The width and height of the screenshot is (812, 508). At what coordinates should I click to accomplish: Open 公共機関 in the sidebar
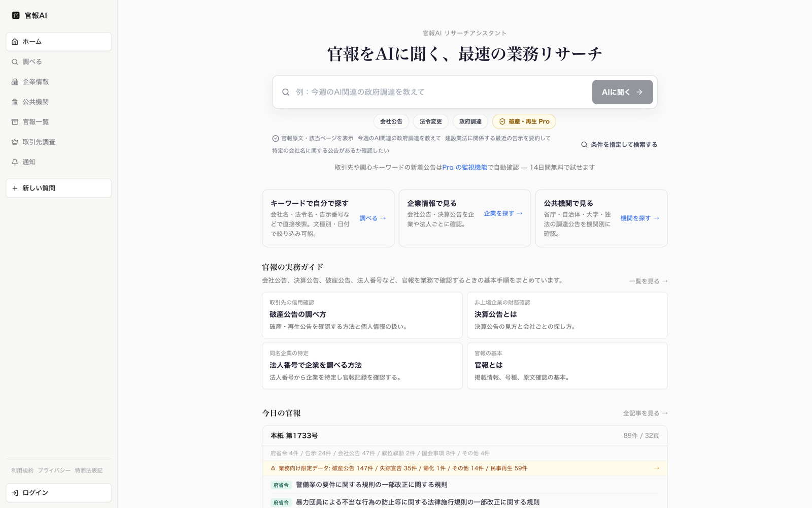click(x=58, y=102)
